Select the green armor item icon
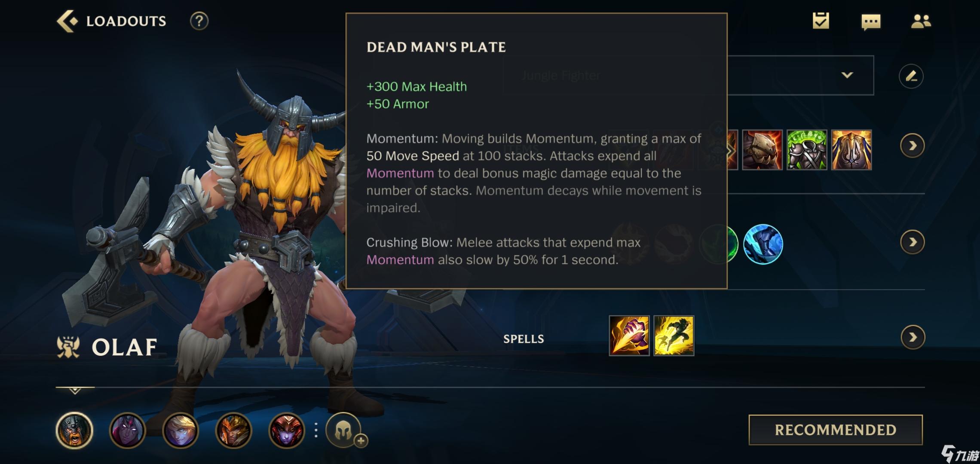 (807, 150)
